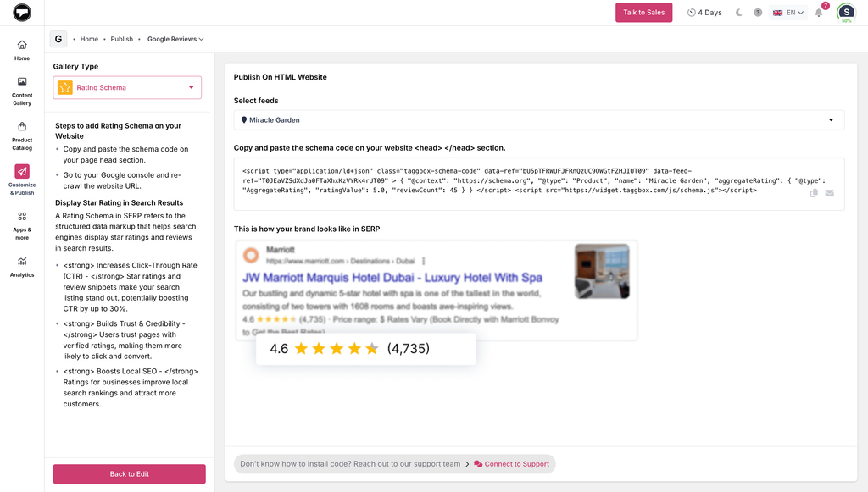Click the JW Marriott Marquis Hotel Dubai title

tap(392, 278)
